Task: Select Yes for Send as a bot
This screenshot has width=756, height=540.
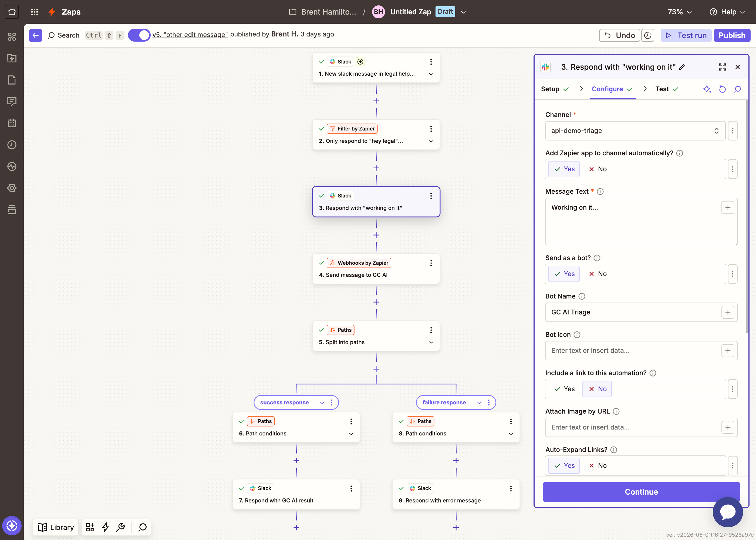Action: [564, 274]
